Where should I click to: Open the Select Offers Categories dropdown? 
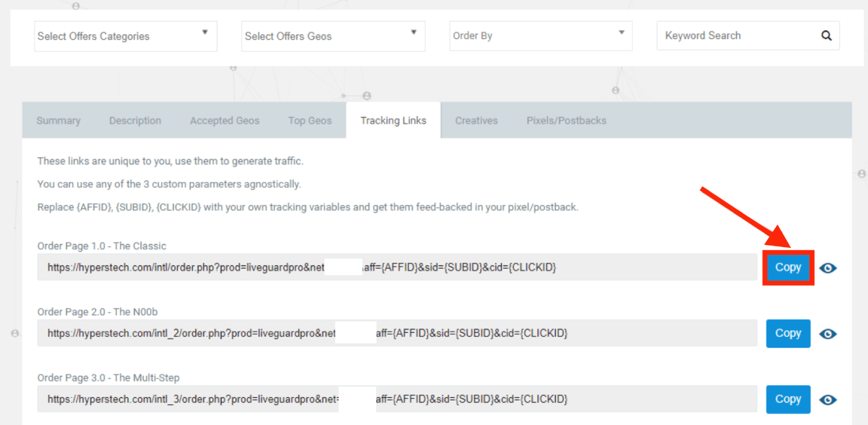point(126,36)
